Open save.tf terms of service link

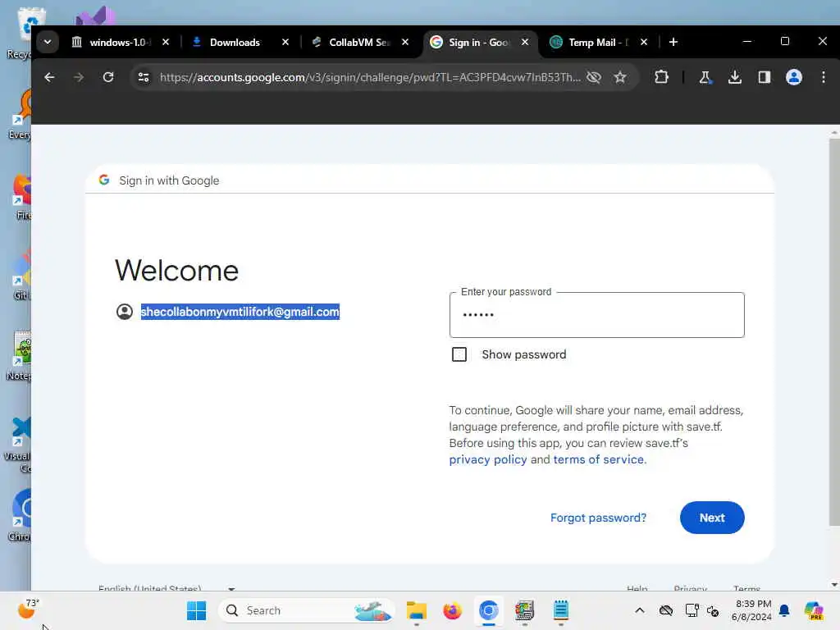(x=598, y=459)
